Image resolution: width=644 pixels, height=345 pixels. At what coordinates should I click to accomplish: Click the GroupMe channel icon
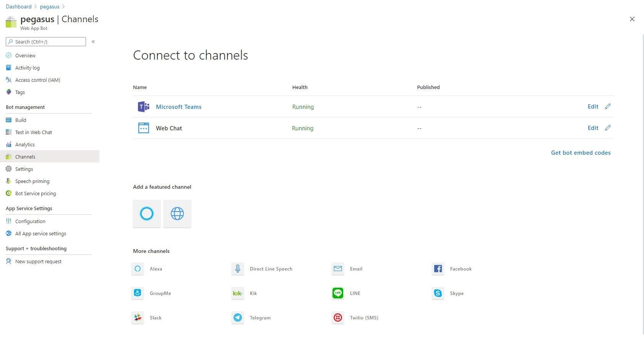138,293
